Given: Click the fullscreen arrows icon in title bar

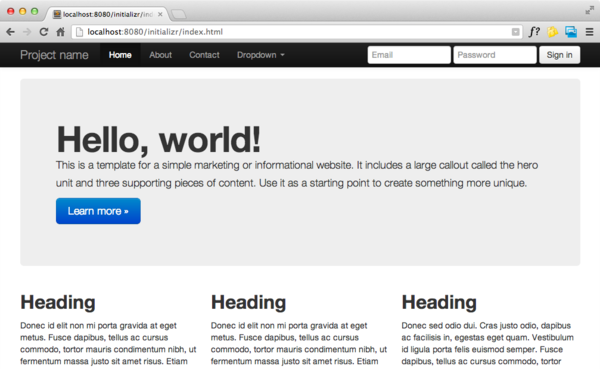Looking at the screenshot, I should coord(589,10).
